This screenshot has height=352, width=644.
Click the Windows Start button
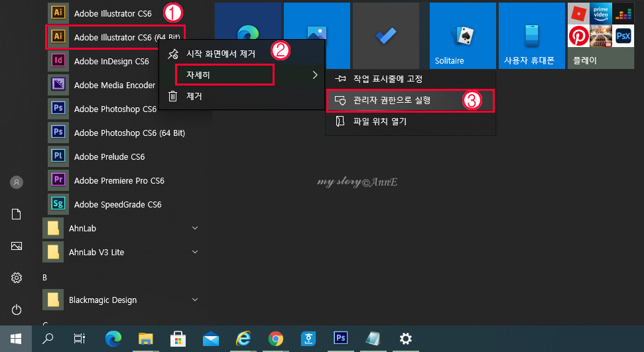(16, 339)
